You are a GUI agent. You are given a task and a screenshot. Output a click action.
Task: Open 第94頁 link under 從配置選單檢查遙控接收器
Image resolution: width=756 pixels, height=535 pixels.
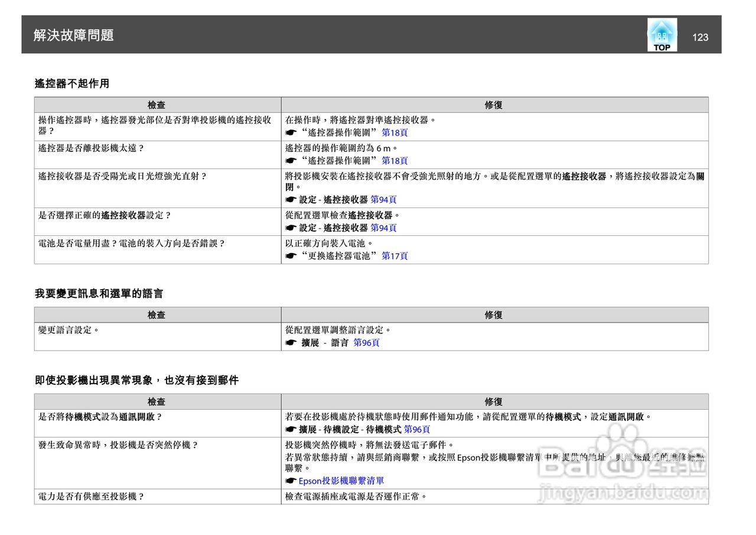pos(383,228)
